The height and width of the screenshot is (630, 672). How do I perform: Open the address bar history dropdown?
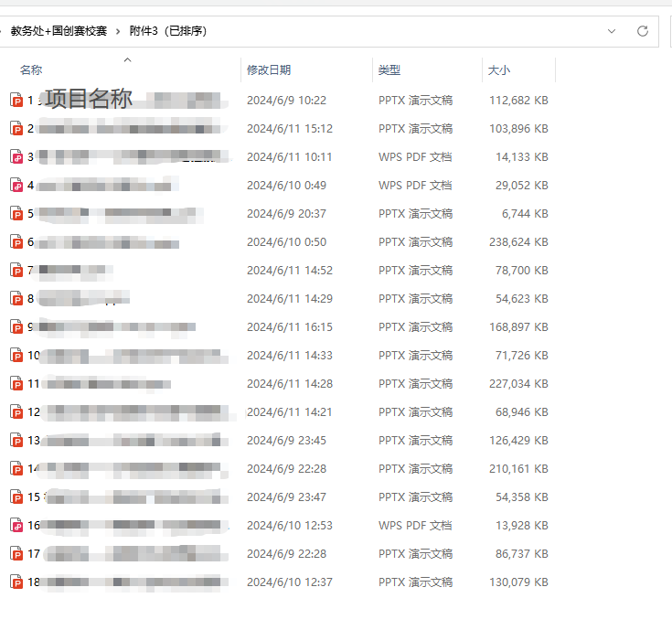[612, 31]
